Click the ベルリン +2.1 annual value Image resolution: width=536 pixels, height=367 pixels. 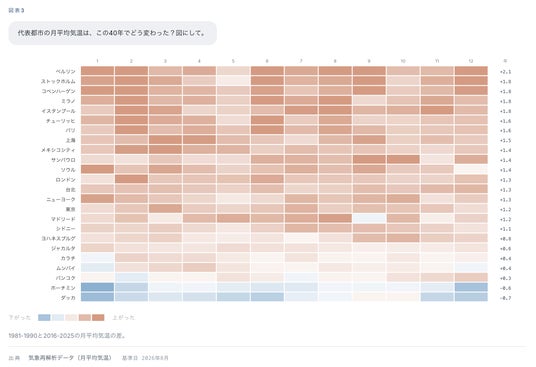tap(505, 72)
